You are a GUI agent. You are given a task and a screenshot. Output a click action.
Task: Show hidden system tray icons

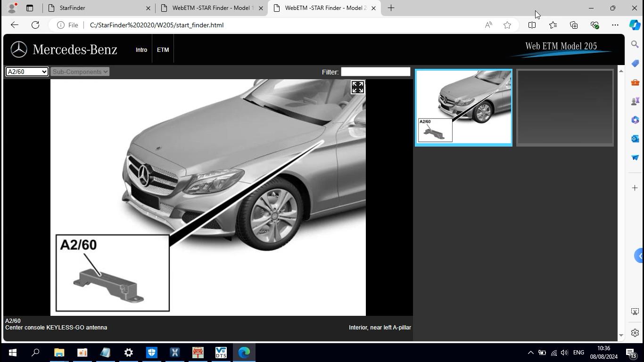coord(530,353)
